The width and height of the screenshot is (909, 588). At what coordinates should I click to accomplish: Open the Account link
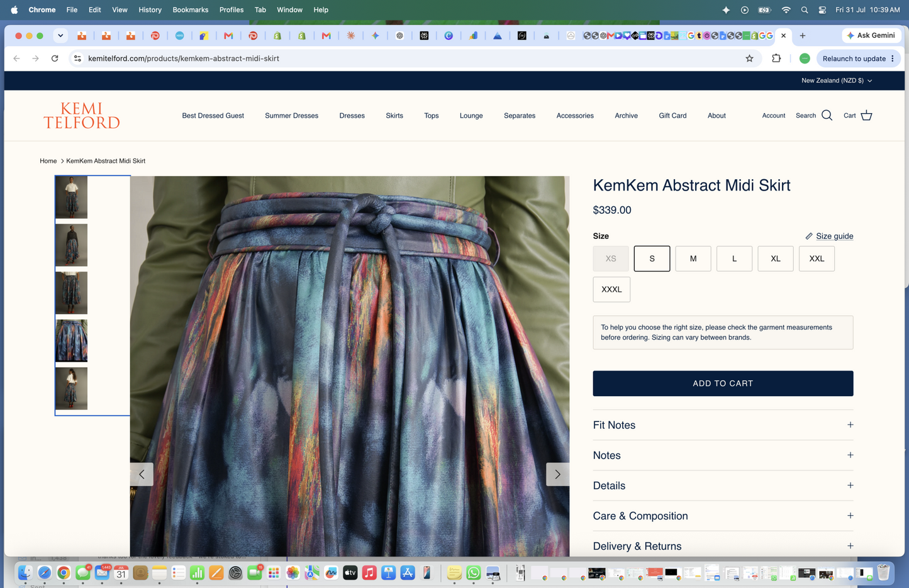coord(773,116)
